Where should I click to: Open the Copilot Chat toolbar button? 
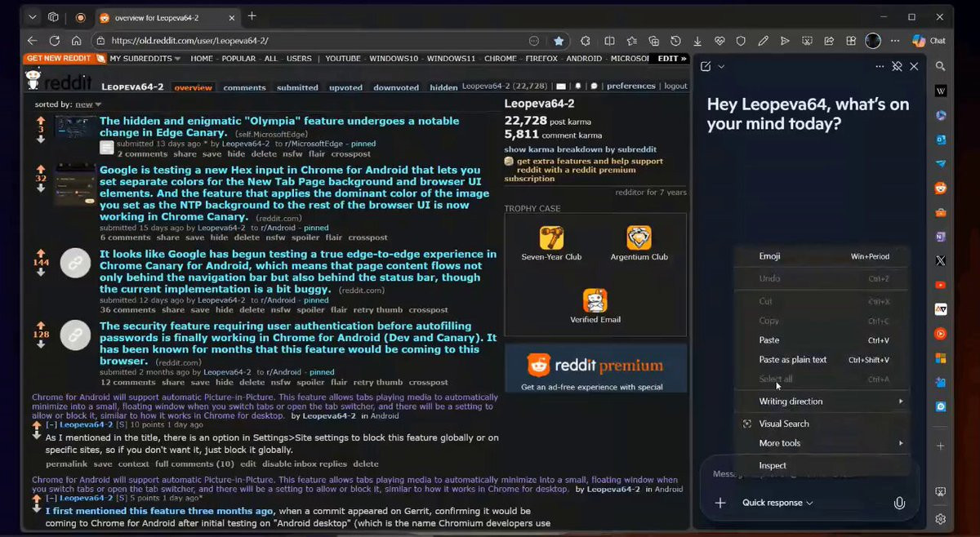point(929,41)
